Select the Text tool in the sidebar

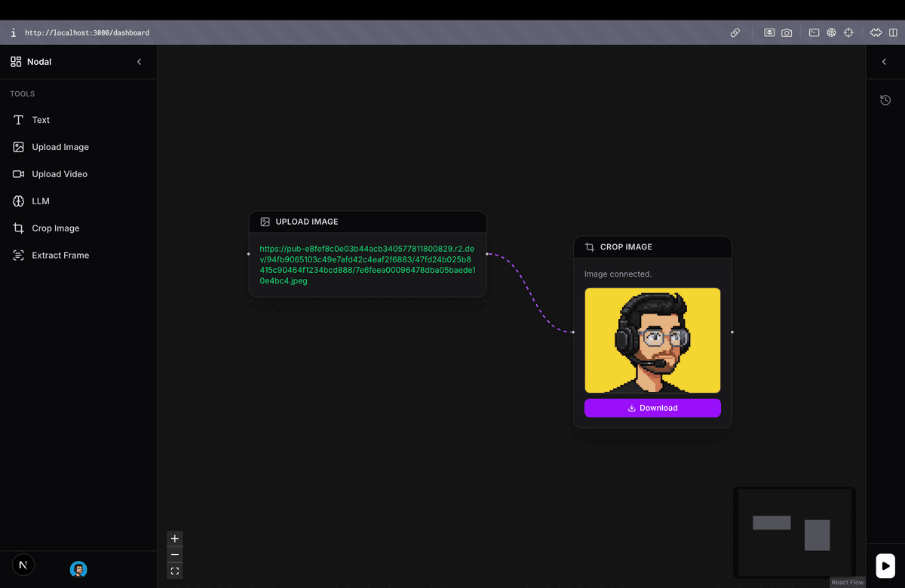click(x=39, y=120)
